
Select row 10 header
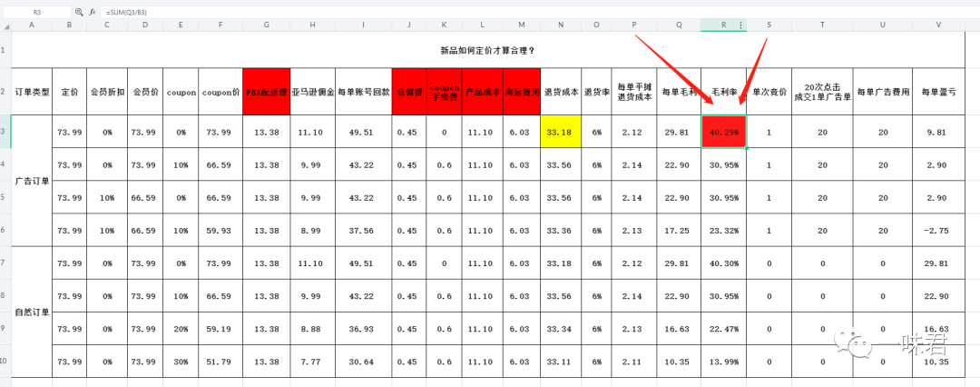[x=5, y=362]
